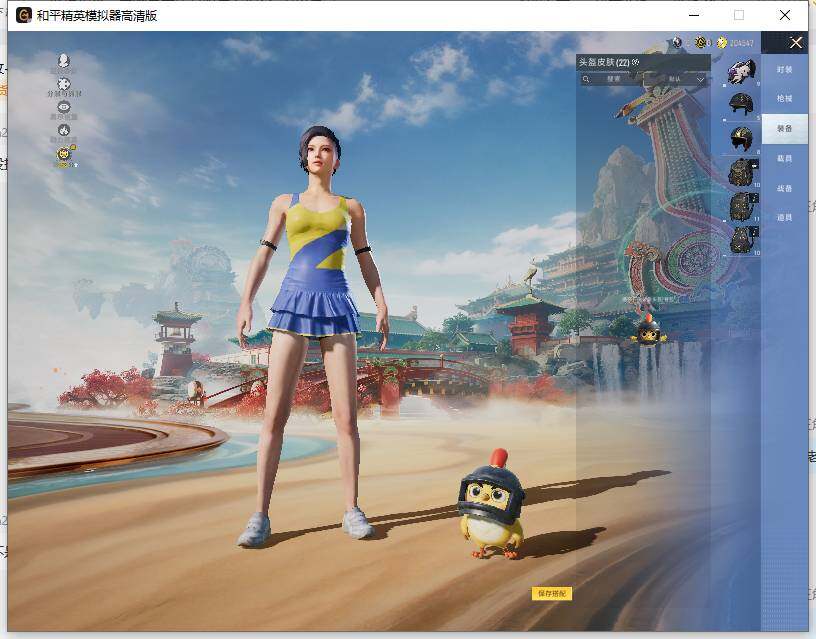Open the 分解与购买 gear icon
Viewport: 816px width, 639px height.
point(64,85)
